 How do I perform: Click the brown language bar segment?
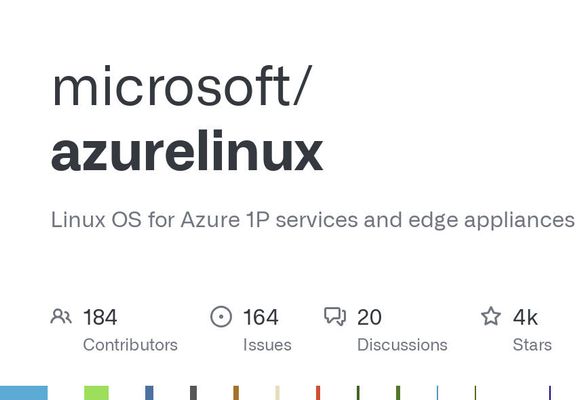[x=236, y=393]
